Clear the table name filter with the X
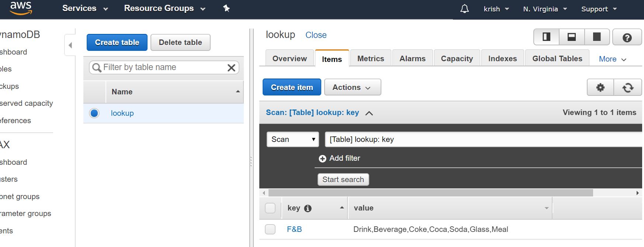Screen dimensions: 644x247 [231, 68]
